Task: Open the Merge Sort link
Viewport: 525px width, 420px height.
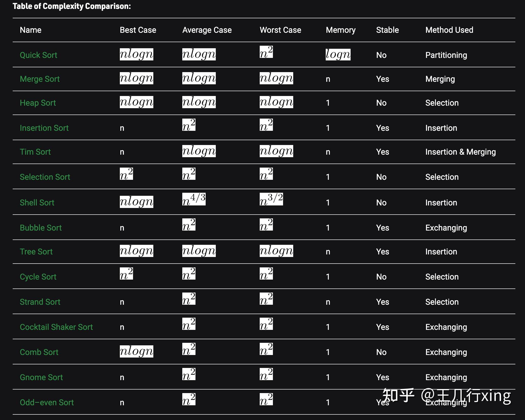Action: 40,79
